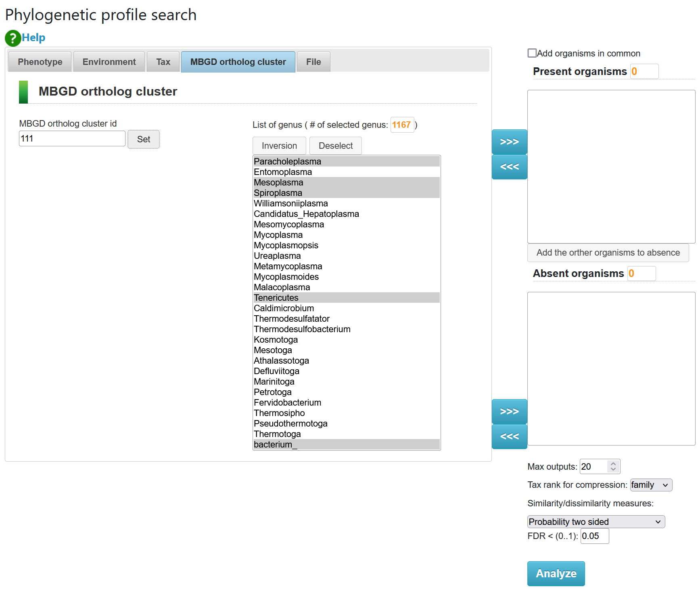Click the green Help question mark icon

point(13,38)
